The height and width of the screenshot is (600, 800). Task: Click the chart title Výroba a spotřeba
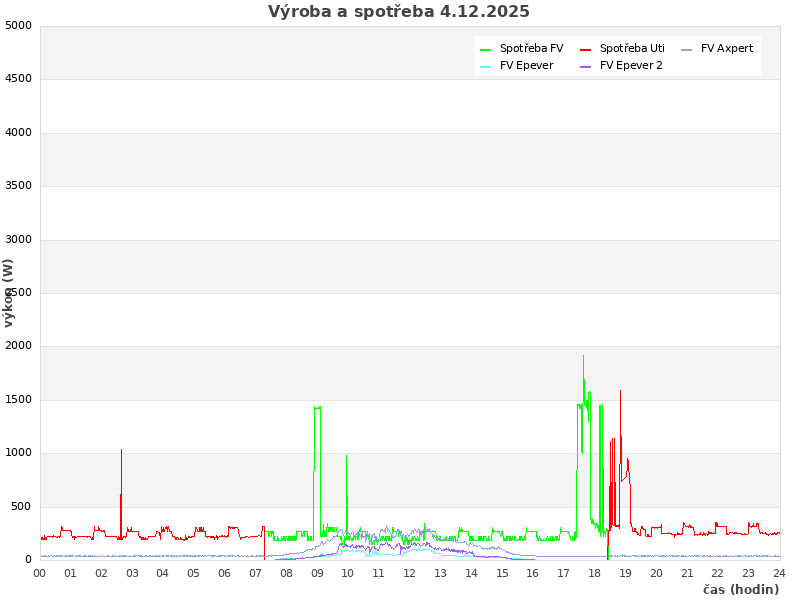pos(398,12)
